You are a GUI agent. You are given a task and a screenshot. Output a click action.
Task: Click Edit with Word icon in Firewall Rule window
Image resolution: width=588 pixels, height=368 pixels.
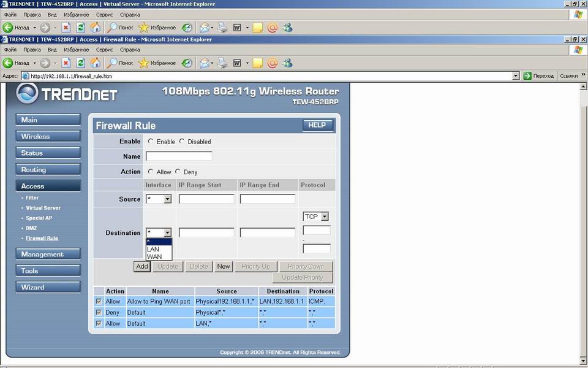[x=237, y=63]
